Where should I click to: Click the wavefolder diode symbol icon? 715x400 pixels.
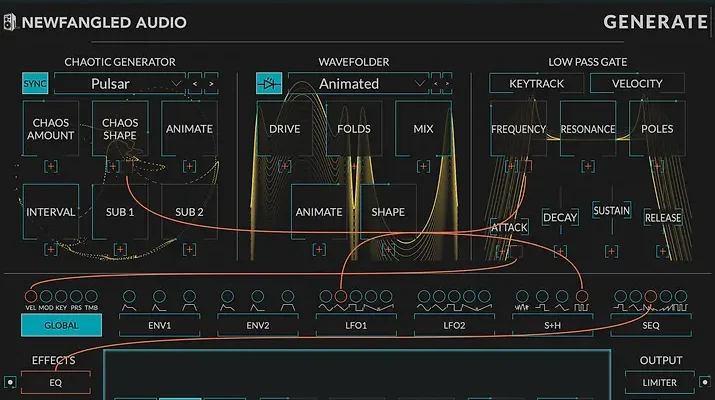(x=269, y=84)
